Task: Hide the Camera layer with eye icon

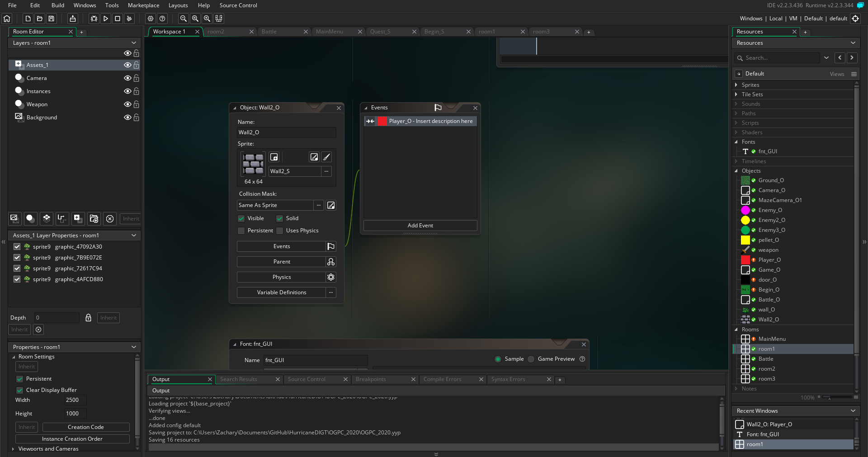Action: pyautogui.click(x=127, y=78)
